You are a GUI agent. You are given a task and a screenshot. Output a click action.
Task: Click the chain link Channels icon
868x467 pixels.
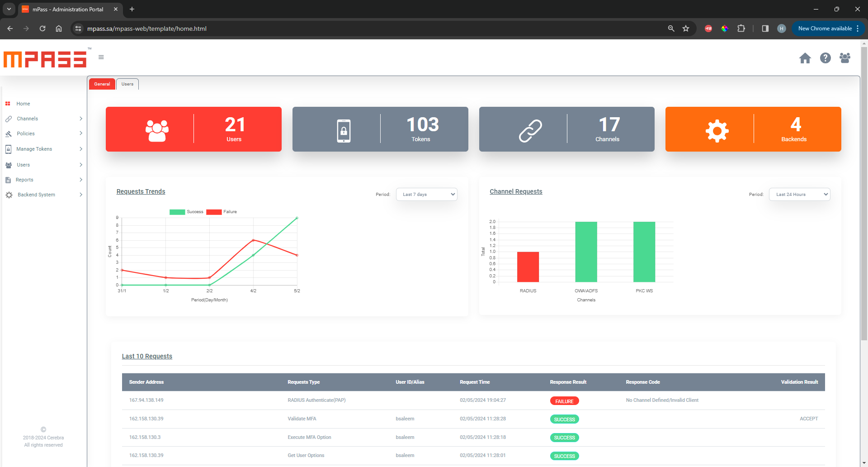click(530, 131)
